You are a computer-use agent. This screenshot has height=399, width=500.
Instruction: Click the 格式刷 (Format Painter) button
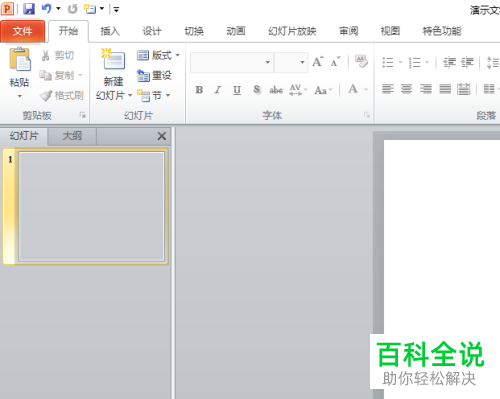click(x=61, y=96)
